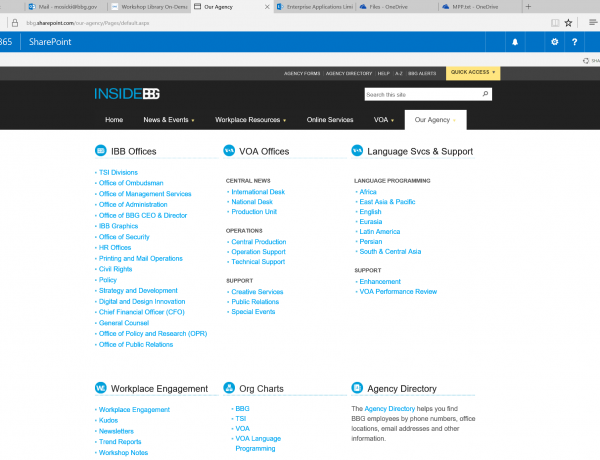The height and width of the screenshot is (460, 600).
Task: Open Office of Ombudsman link
Action: tap(131, 183)
